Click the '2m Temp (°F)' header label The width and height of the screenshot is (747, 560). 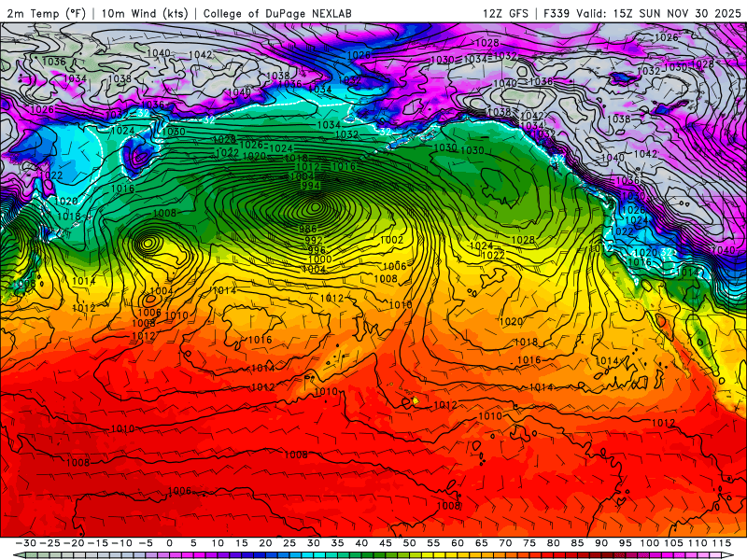(46, 13)
